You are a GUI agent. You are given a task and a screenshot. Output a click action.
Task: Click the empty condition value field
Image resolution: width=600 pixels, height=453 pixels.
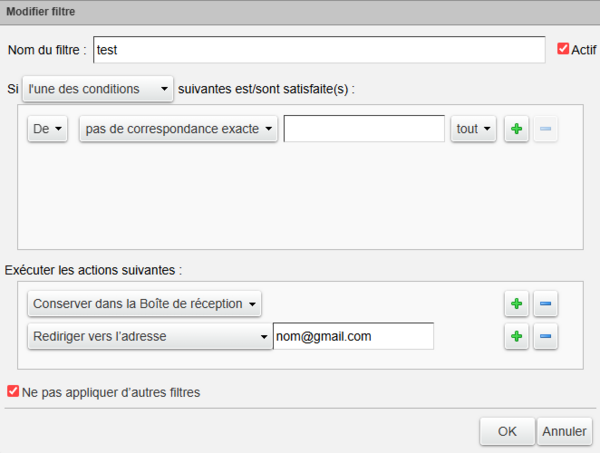364,129
